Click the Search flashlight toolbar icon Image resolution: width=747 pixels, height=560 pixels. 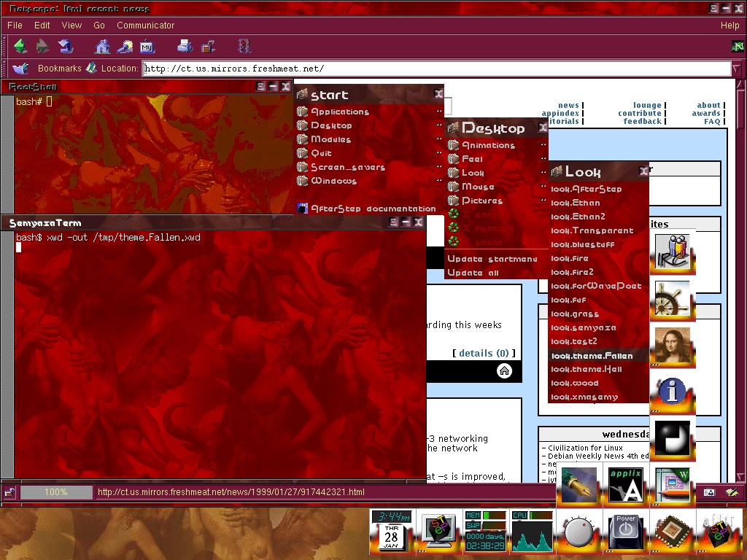click(125, 46)
